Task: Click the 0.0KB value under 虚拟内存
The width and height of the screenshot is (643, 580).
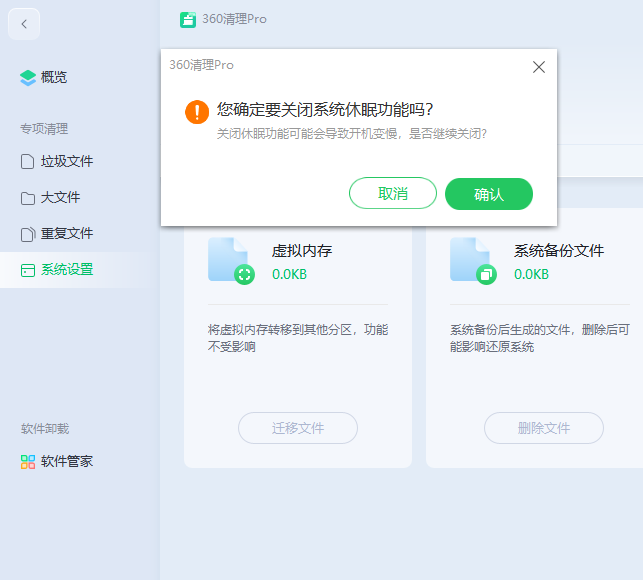Action: 290,274
